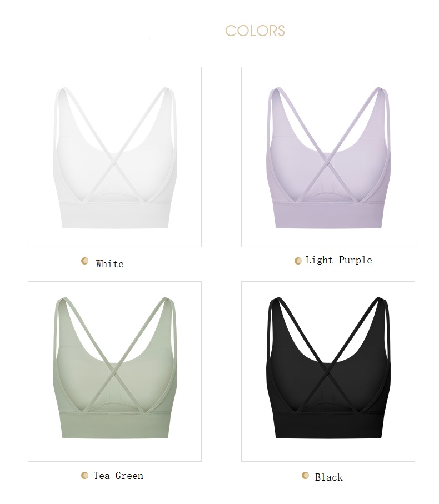Image resolution: width=439 pixels, height=504 pixels.
Task: Click the crossed straps on the black bra
Action: [328, 370]
